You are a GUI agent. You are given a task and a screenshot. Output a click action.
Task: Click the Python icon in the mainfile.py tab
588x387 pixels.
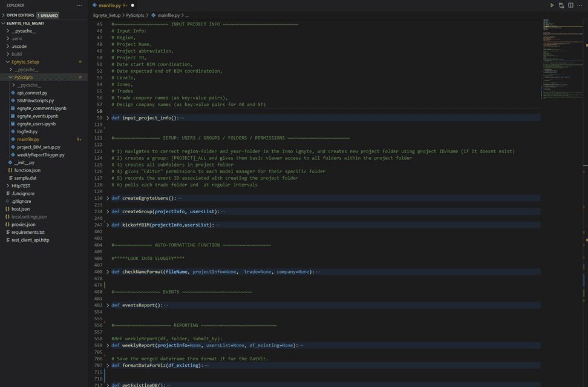point(94,5)
